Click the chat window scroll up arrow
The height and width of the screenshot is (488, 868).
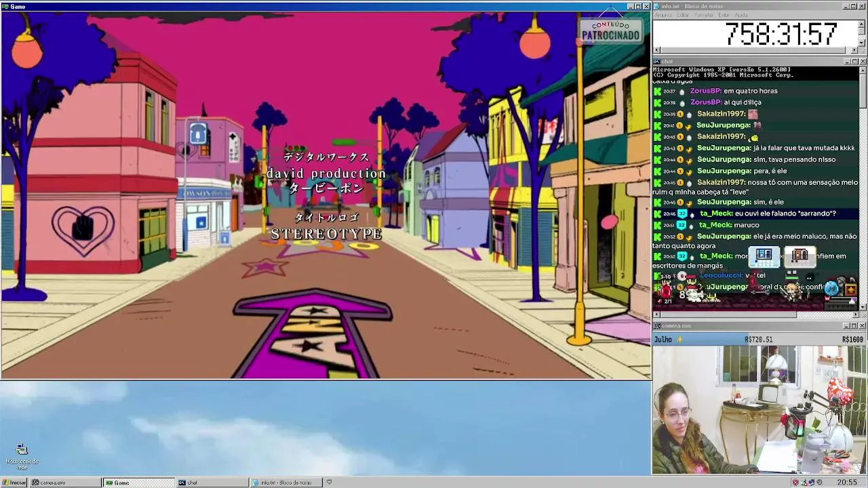[x=863, y=70]
